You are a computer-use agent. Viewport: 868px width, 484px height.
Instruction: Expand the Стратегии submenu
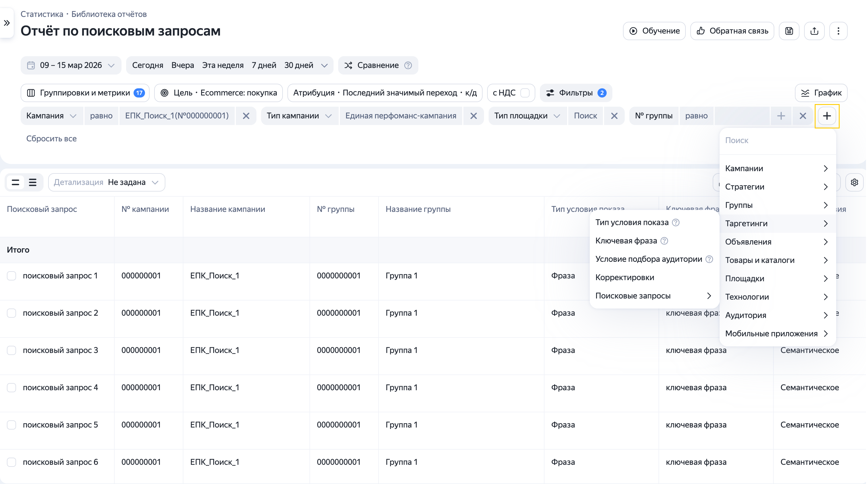[x=777, y=187]
